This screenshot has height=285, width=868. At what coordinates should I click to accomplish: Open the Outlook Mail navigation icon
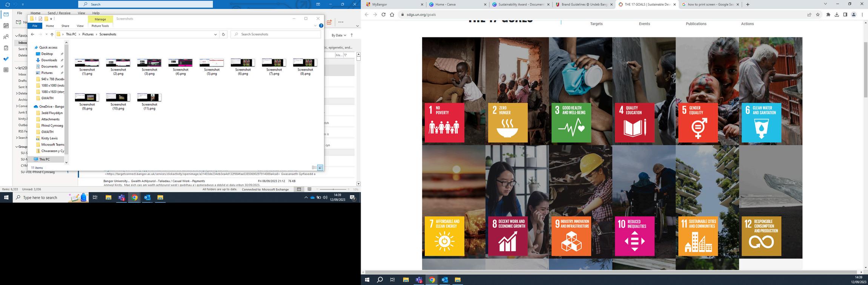point(6,14)
